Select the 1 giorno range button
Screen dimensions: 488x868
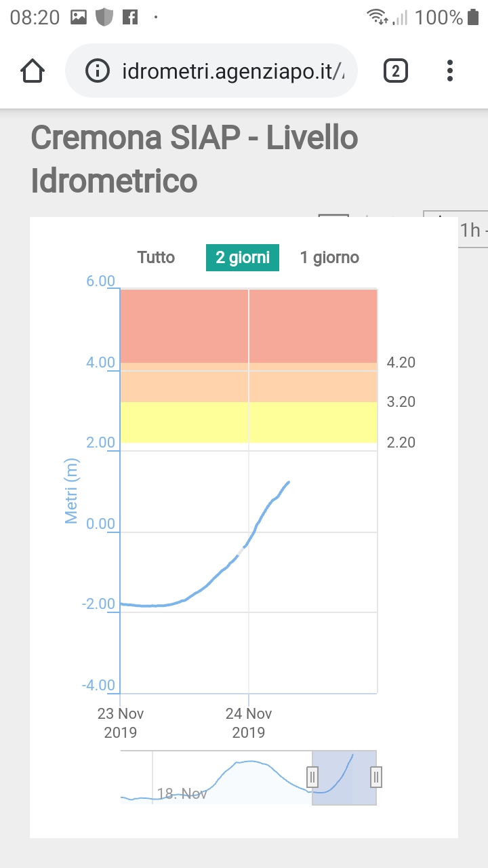coord(329,258)
